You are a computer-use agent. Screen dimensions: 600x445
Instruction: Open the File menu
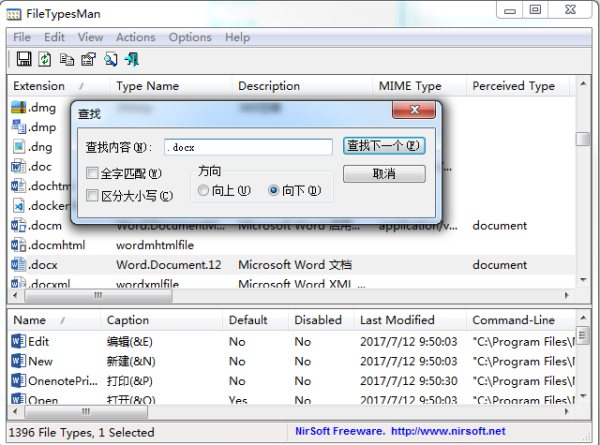pyautogui.click(x=22, y=37)
